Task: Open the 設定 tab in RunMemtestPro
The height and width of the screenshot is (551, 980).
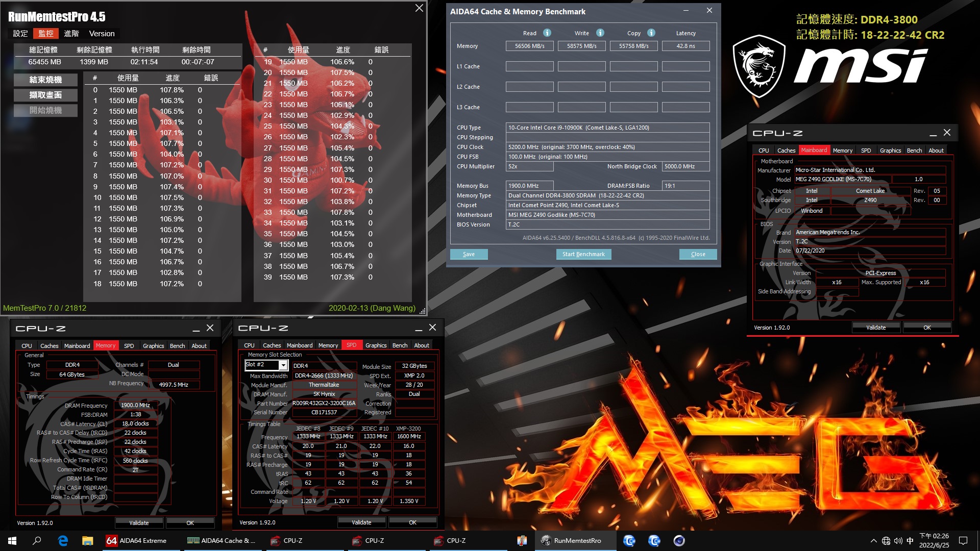Action: tap(20, 34)
